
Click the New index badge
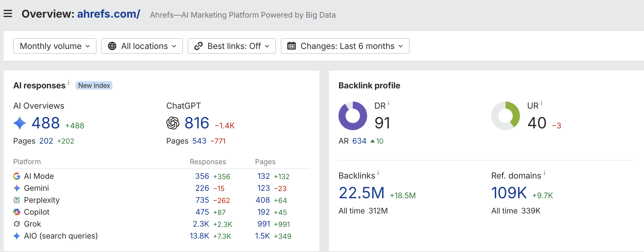(x=94, y=85)
